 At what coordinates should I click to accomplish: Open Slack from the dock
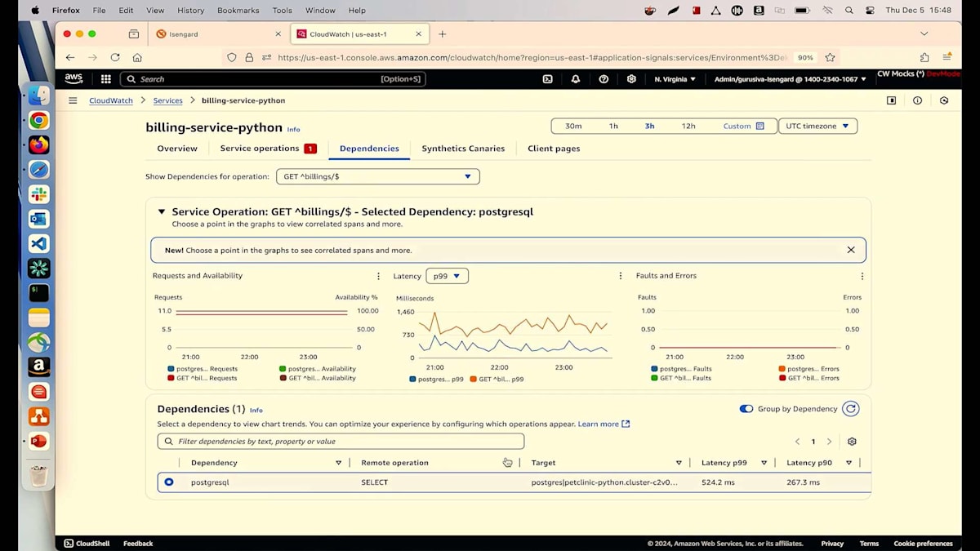pyautogui.click(x=38, y=194)
